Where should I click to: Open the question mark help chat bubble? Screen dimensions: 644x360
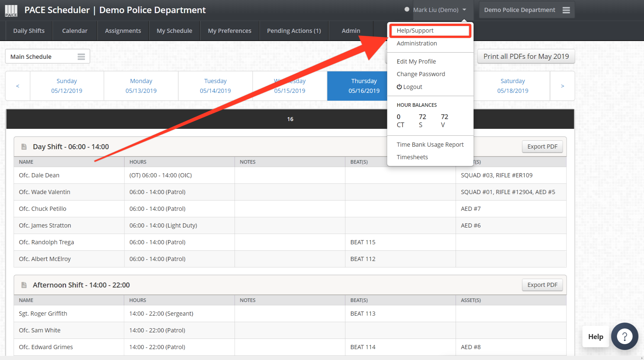pos(625,336)
